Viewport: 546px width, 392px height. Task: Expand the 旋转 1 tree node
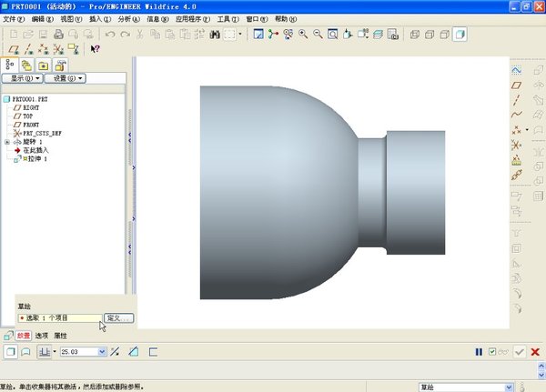(x=7, y=142)
